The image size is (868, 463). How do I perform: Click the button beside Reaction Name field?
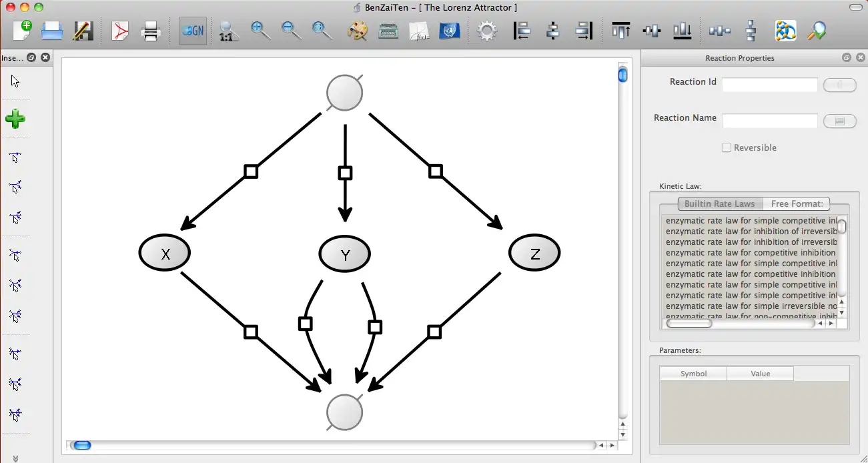pos(840,121)
